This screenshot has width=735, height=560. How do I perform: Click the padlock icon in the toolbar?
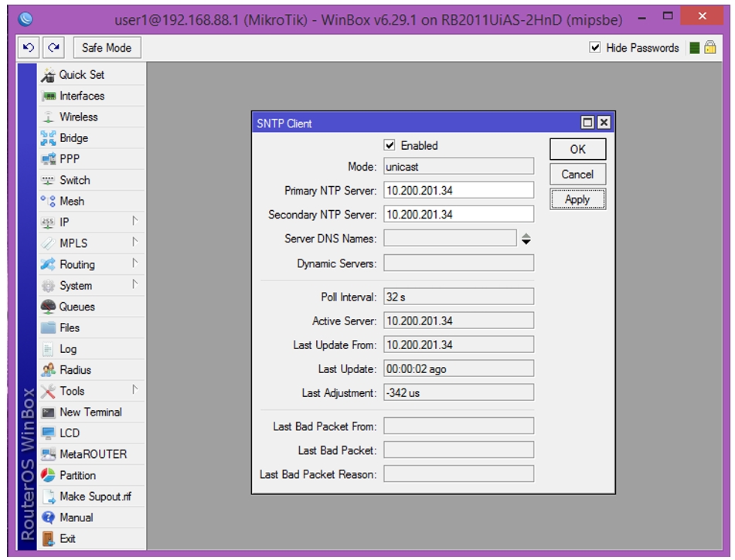pos(710,47)
